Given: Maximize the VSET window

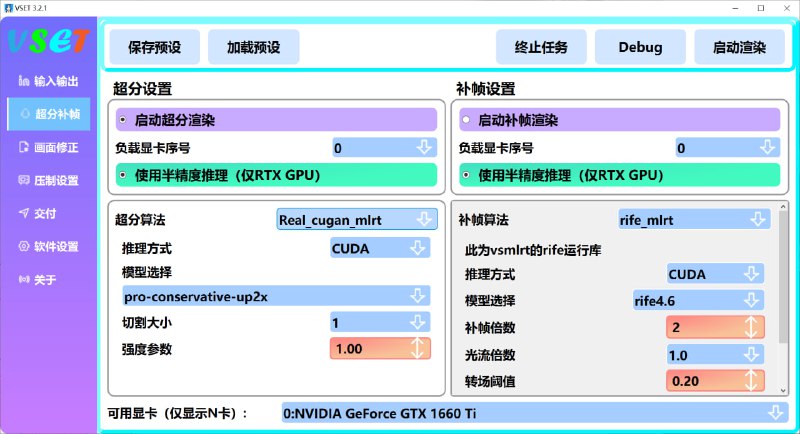Looking at the screenshot, I should tap(761, 8).
